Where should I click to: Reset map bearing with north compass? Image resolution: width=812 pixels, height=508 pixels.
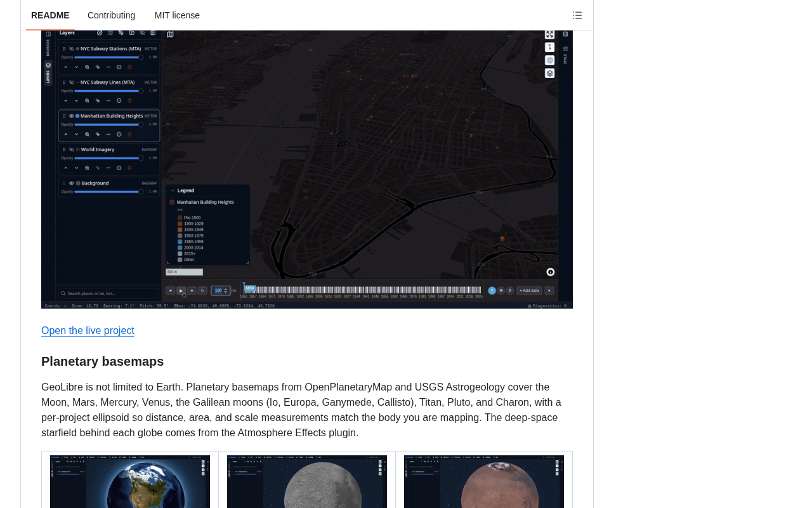pos(550,47)
